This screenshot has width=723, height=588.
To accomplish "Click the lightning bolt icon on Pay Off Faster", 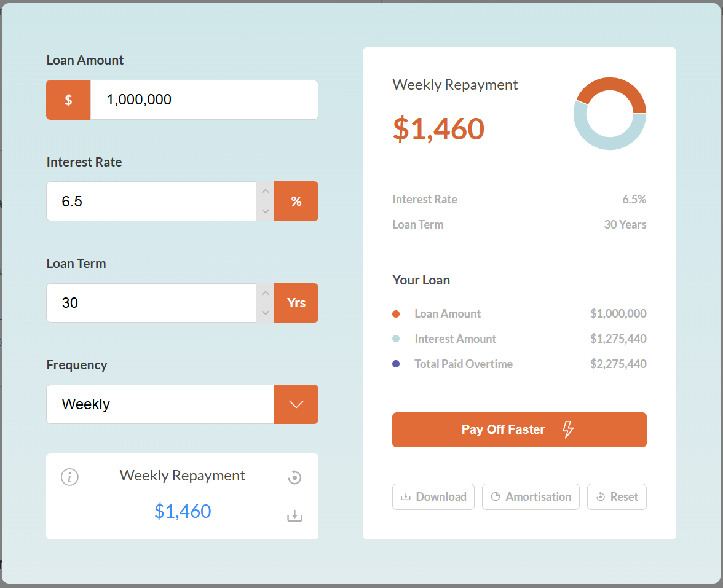I will [568, 429].
